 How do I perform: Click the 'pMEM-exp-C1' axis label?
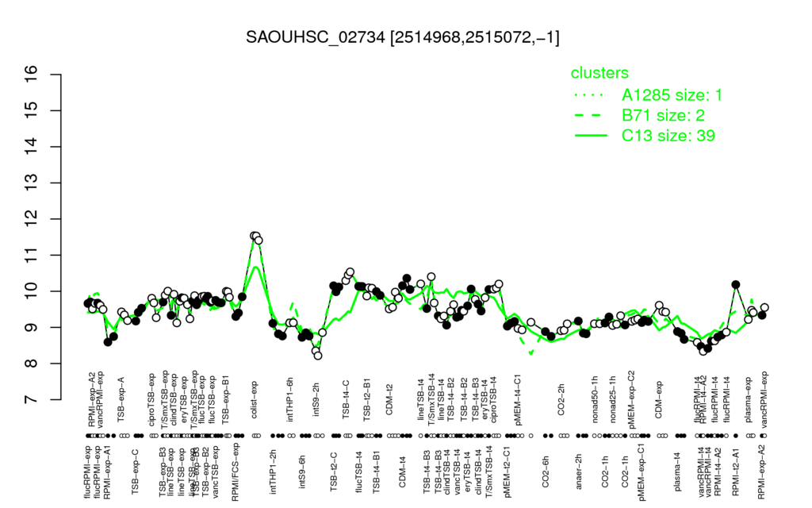point(641,471)
